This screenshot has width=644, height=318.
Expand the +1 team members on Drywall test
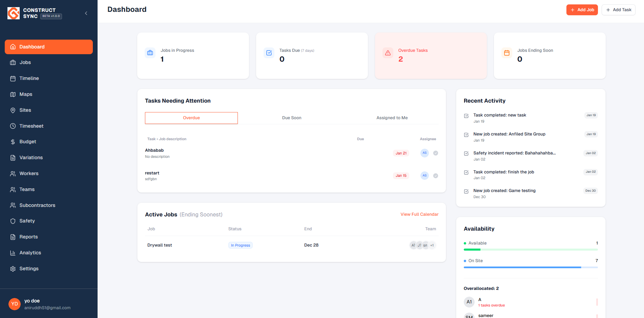point(432,245)
